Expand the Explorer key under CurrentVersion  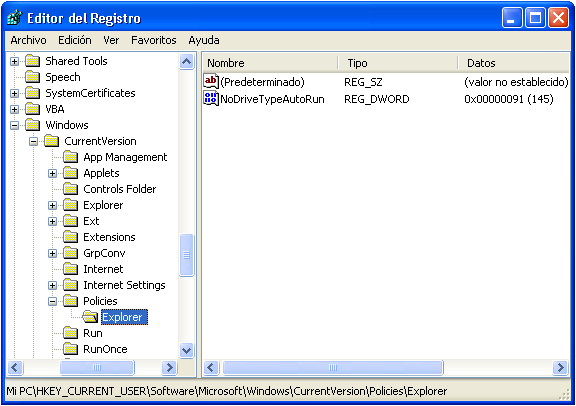pos(53,205)
